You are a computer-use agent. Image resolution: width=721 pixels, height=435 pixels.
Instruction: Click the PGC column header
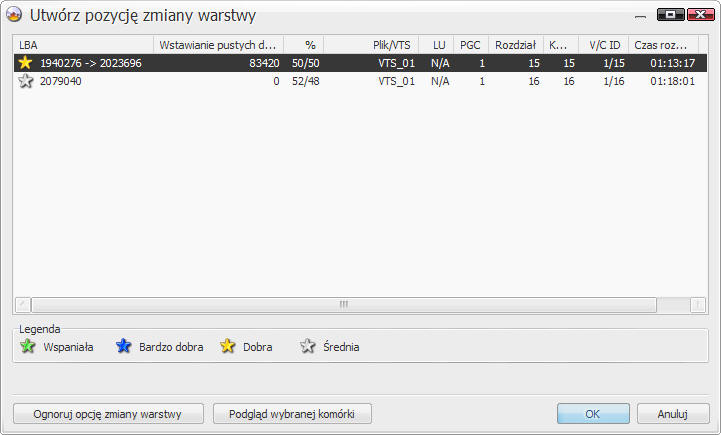click(x=471, y=45)
